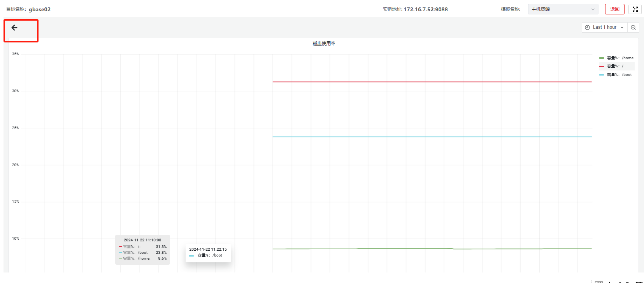Open the 主机资源 template dropdown

tap(563, 9)
